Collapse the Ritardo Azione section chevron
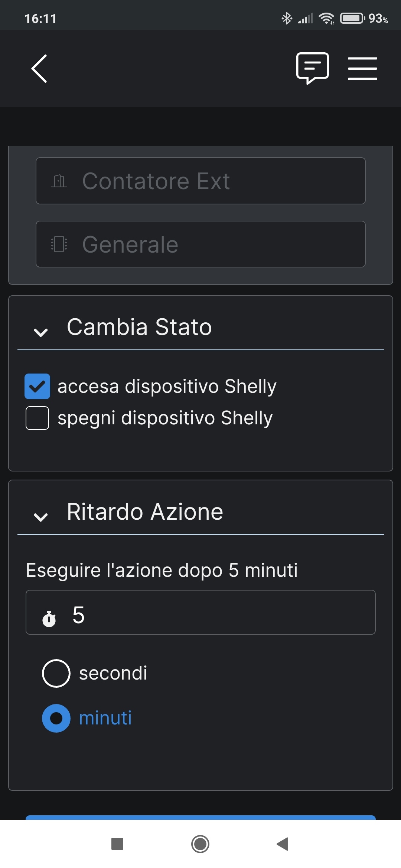This screenshot has width=401, height=868. point(40,517)
